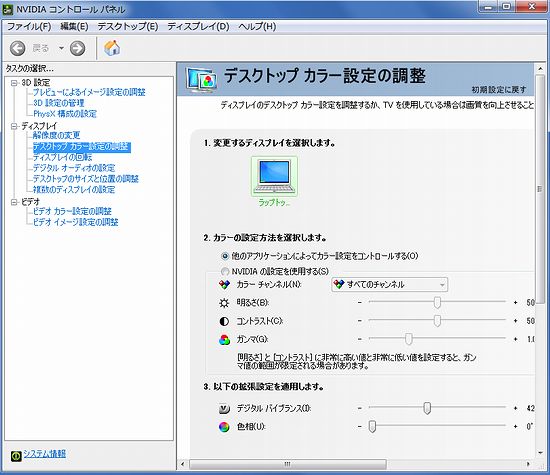Open プレビューによるイメージ設定の調整 item
This screenshot has width=550, height=475.
[x=89, y=92]
